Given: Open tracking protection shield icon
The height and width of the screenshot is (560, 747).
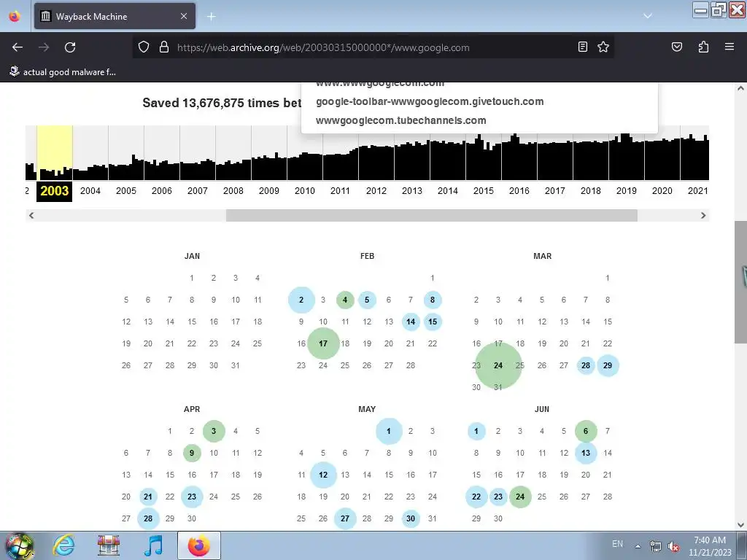Looking at the screenshot, I should click(144, 47).
